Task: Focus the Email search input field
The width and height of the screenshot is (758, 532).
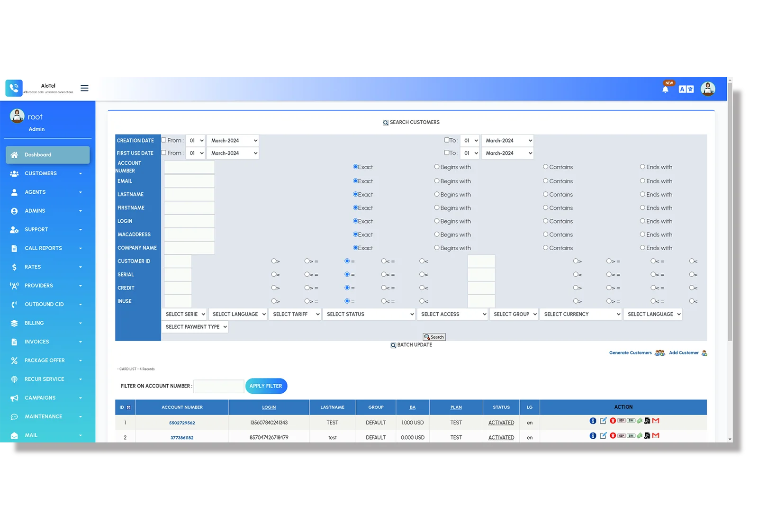Action: pyautogui.click(x=189, y=181)
